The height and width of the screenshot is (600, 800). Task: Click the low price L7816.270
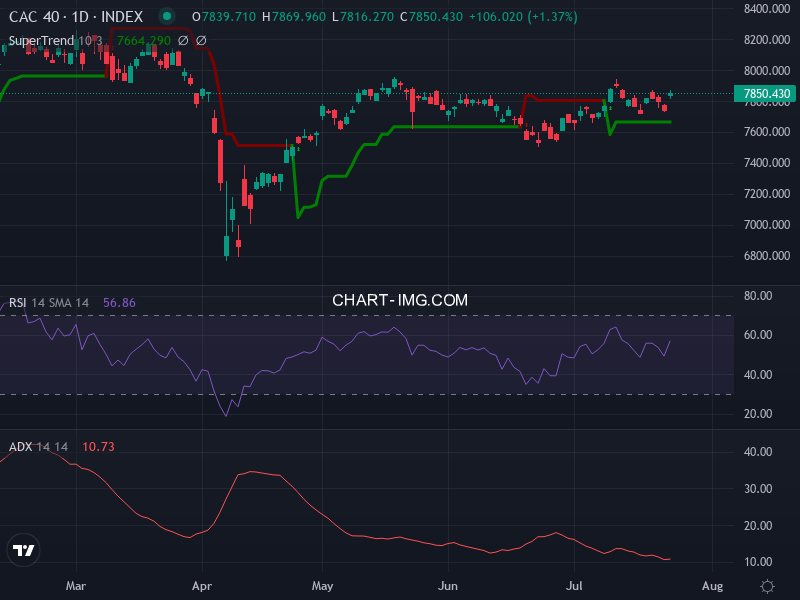(x=363, y=17)
